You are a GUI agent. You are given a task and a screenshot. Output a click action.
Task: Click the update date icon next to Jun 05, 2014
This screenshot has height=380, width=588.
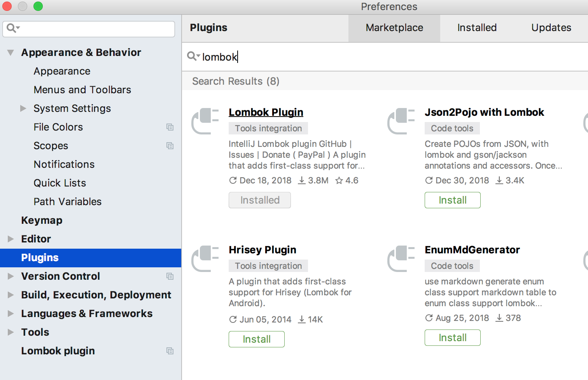pos(233,319)
